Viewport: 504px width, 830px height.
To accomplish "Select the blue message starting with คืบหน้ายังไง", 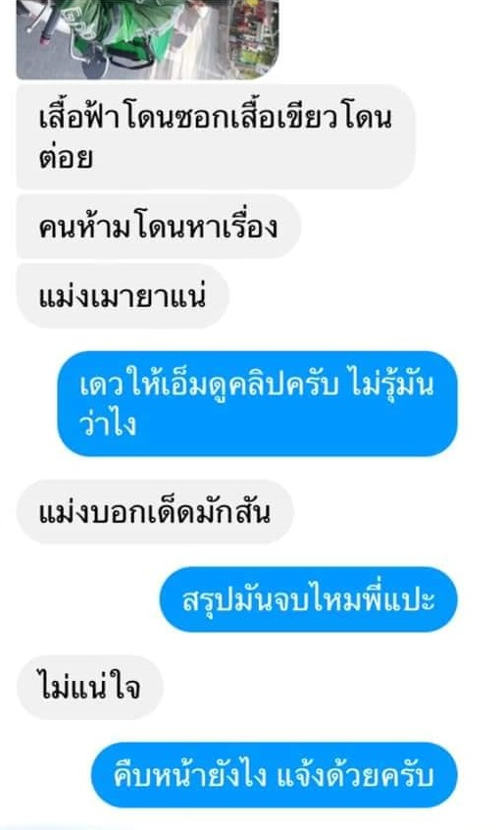I will pyautogui.click(x=274, y=775).
